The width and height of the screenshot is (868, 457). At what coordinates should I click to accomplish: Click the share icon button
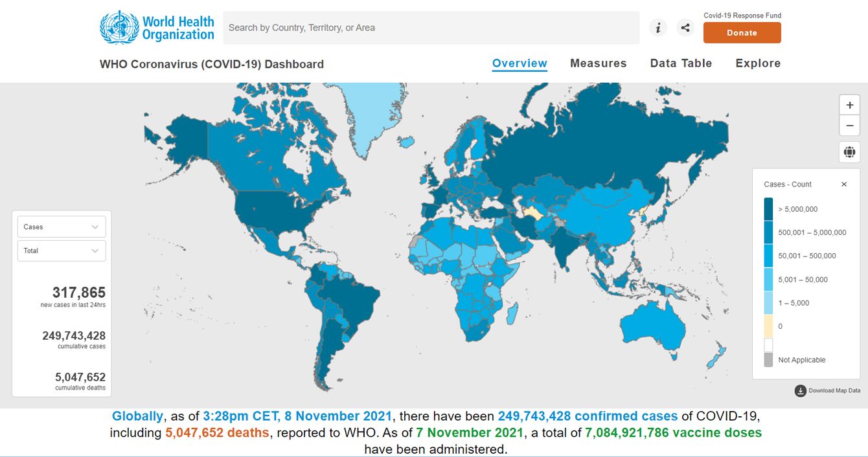coord(685,28)
